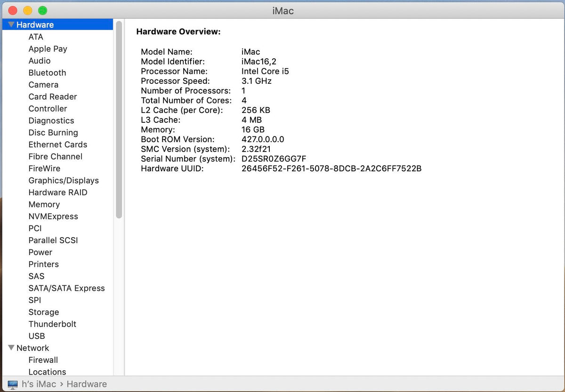Click the Serial Number value D25SR0Z6GG7F

click(x=274, y=159)
